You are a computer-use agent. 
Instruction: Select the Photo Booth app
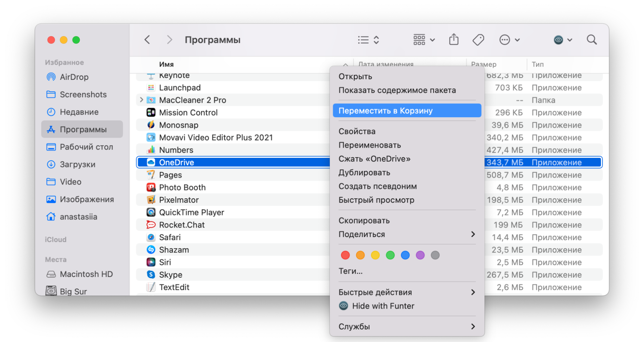coord(233,187)
